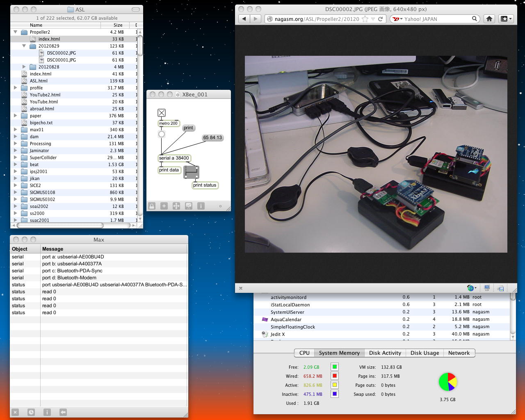This screenshot has height=420, width=525.
Task: Clear the Max window with X icon
Action: coord(15,412)
